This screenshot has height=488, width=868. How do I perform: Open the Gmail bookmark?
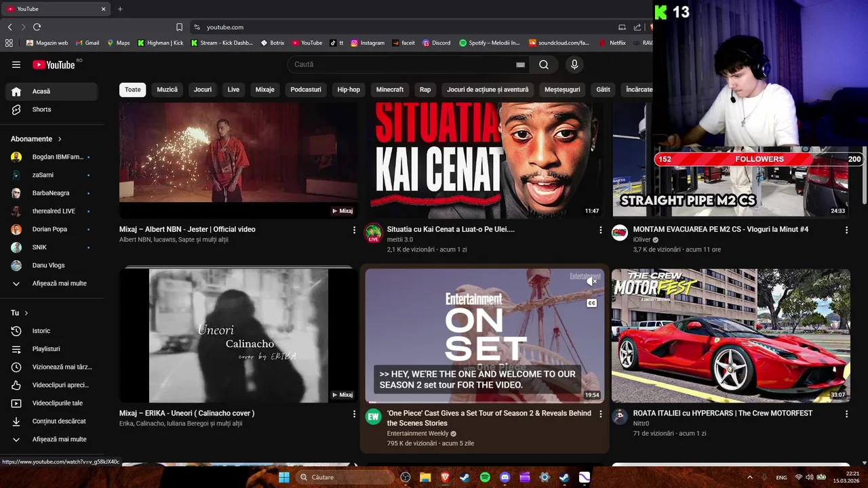[87, 43]
